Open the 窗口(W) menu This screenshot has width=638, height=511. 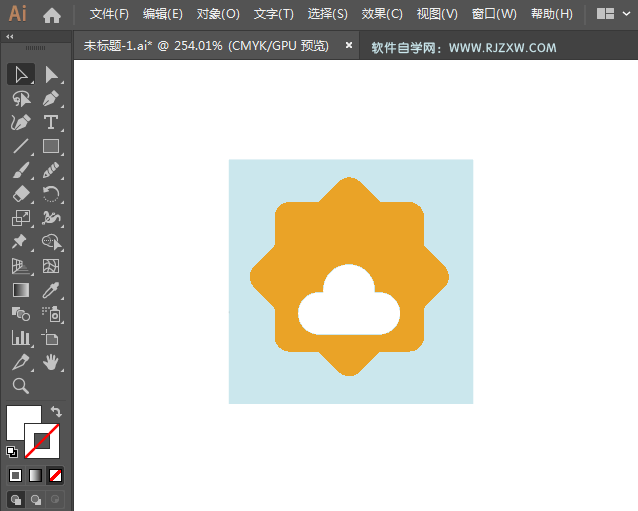point(494,14)
